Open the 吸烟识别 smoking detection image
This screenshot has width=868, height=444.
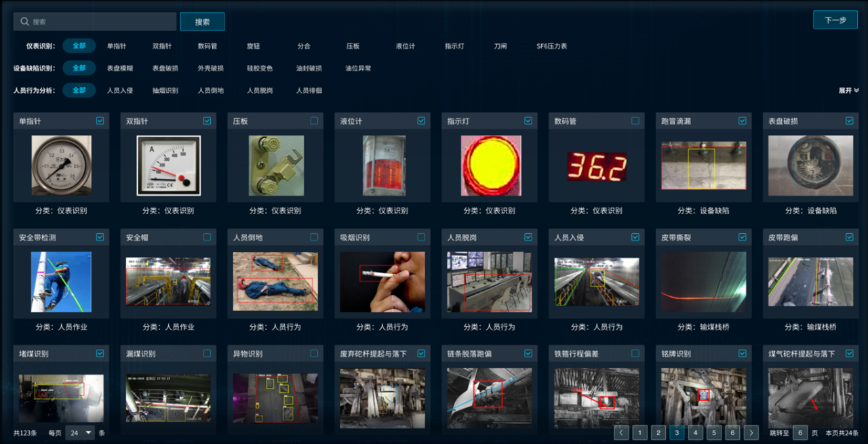point(382,282)
